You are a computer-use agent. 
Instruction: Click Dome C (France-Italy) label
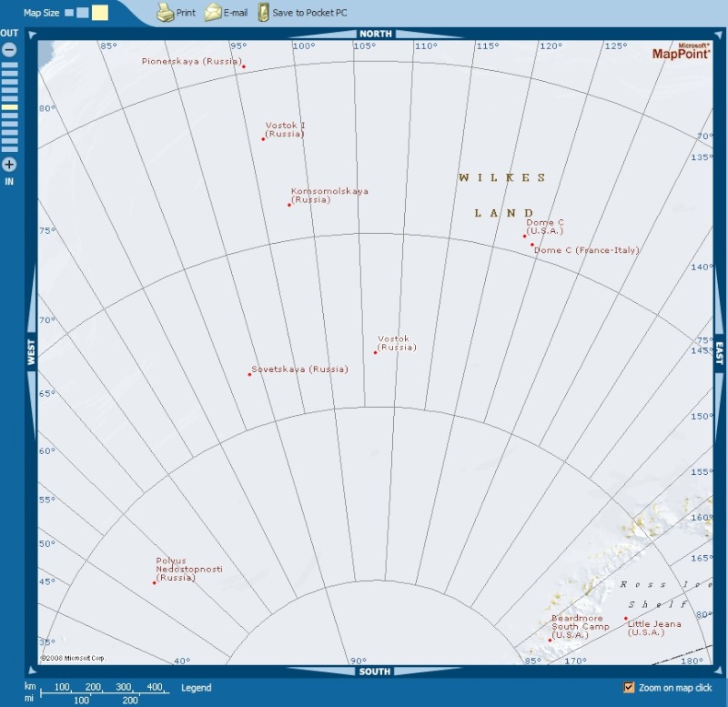pyautogui.click(x=586, y=250)
